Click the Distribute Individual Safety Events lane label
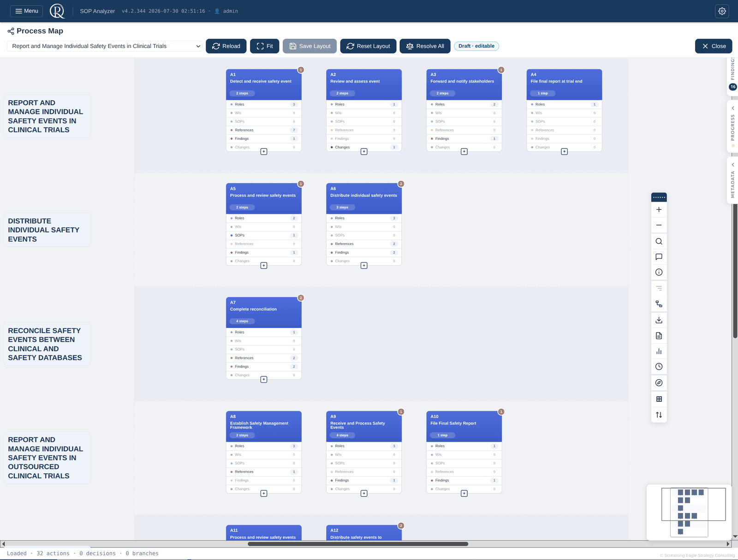 47,230
